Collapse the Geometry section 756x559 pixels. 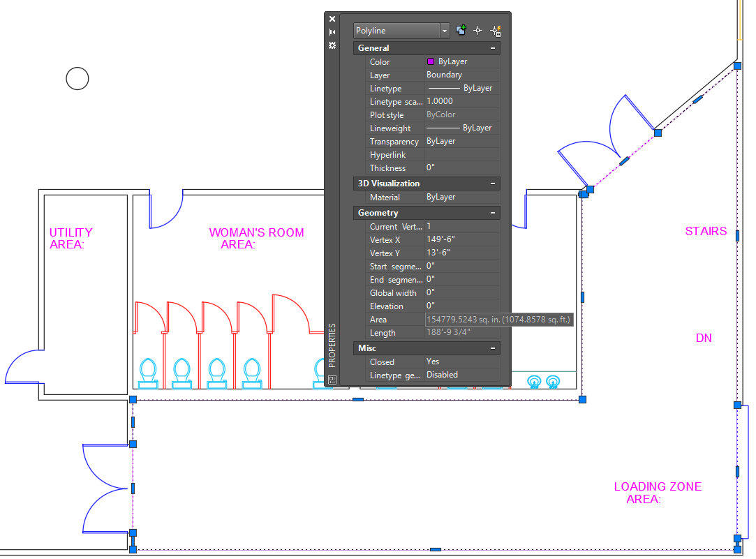point(493,213)
